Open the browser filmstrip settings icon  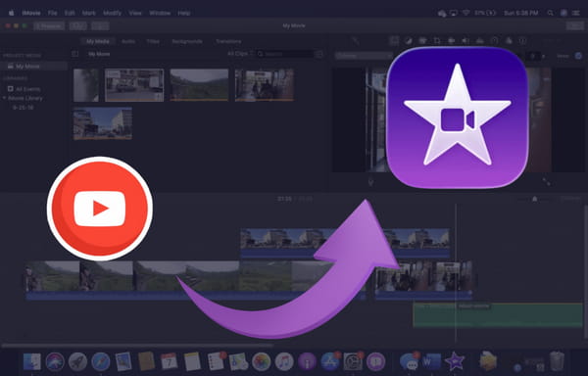click(319, 54)
